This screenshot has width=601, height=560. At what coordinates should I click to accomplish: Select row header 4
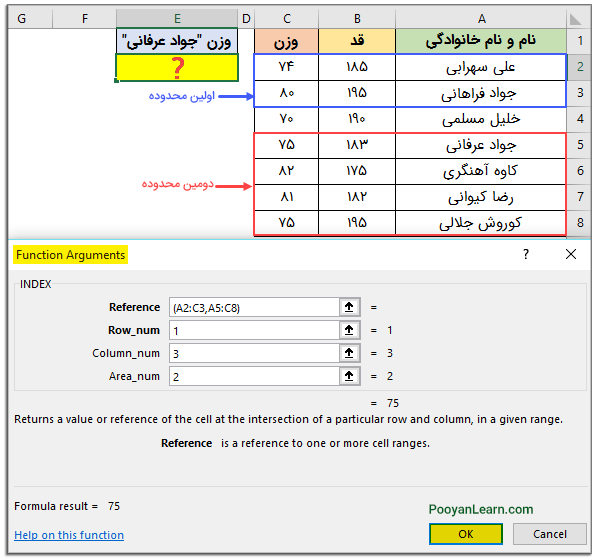(579, 119)
